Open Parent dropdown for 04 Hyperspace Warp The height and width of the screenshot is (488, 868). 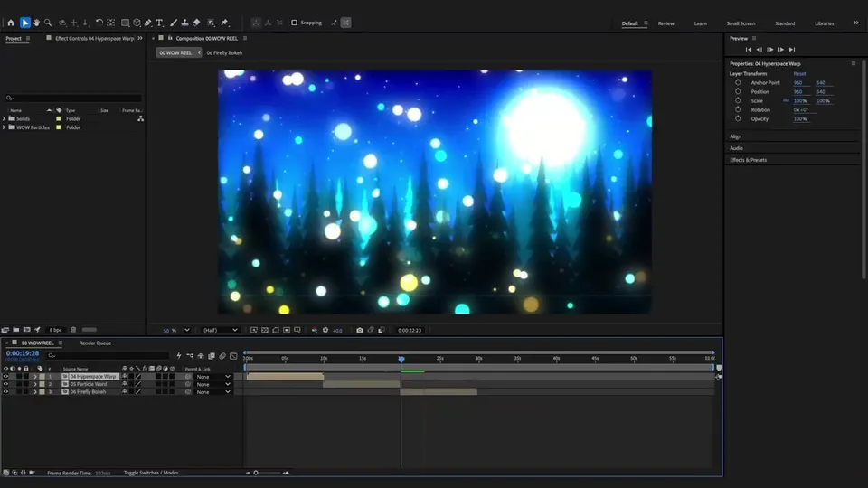[213, 376]
